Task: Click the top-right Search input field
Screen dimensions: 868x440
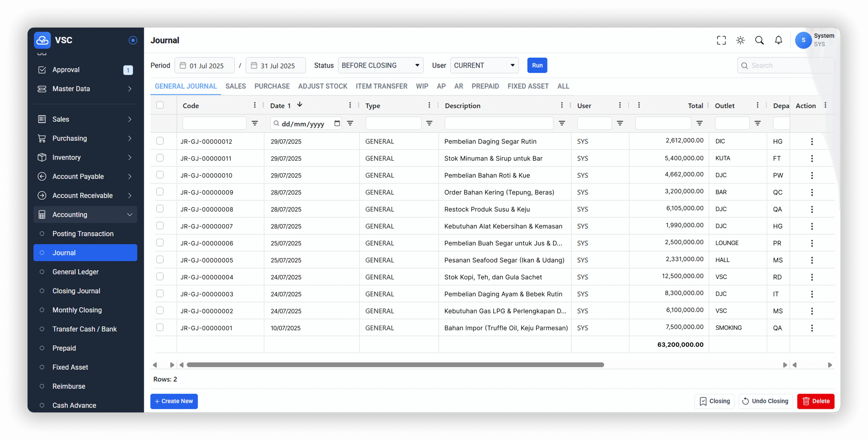Action: point(786,65)
